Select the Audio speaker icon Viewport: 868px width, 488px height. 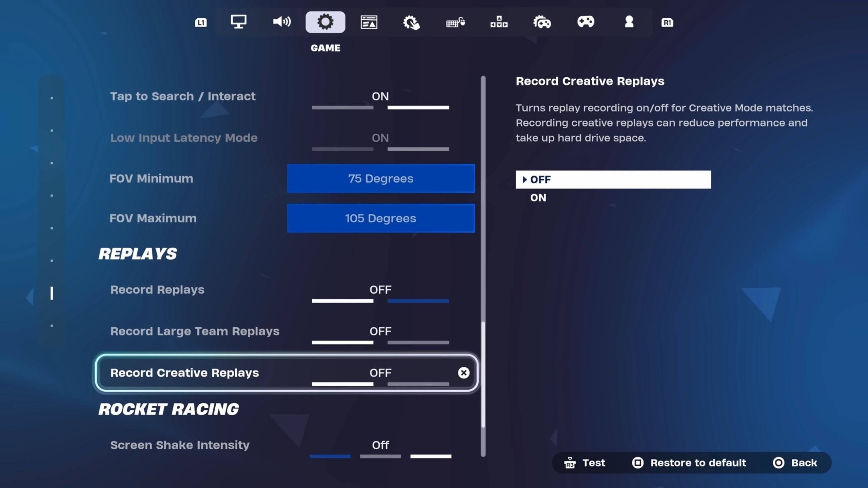[281, 22]
